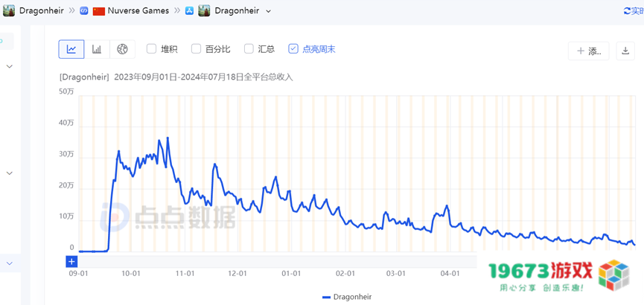
Task: Click the 实时 real-time text at top right
Action: 637,11
